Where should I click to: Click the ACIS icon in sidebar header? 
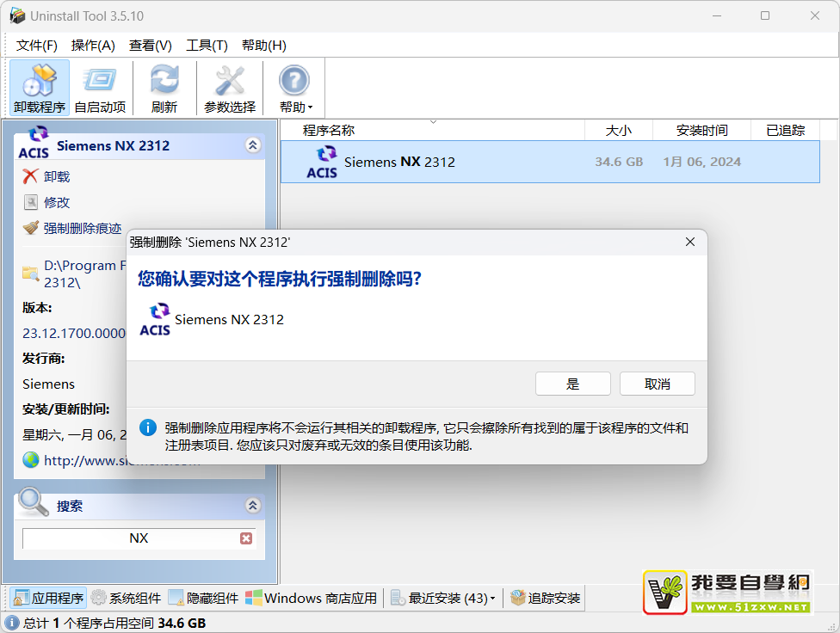[34, 143]
